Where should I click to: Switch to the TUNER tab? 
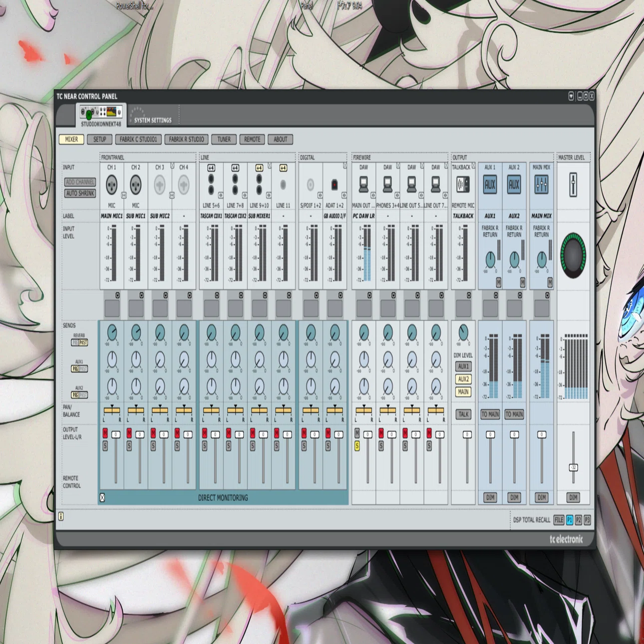point(224,139)
